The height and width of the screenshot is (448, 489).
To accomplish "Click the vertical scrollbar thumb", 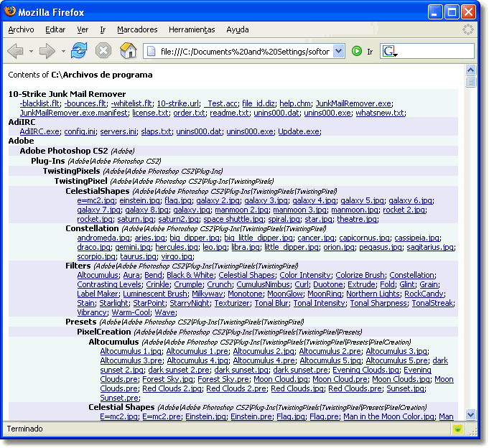I will click(470, 82).
